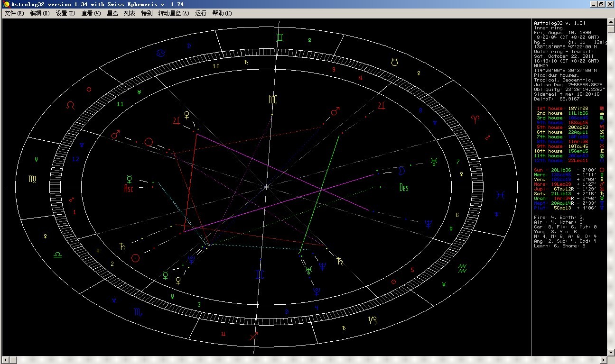Click the red Sagittarius arrow glyph

coord(254,336)
